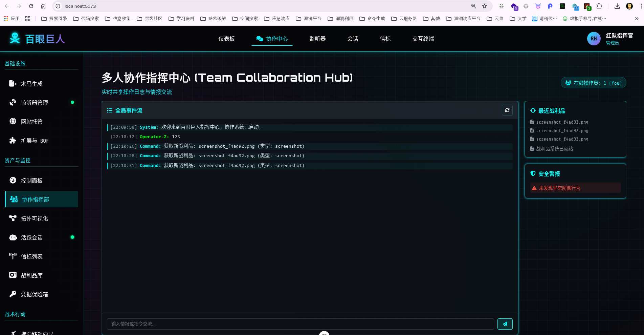The height and width of the screenshot is (335, 644).
Task: Go to 拓扑可视化 in sidebar
Action: tap(34, 218)
